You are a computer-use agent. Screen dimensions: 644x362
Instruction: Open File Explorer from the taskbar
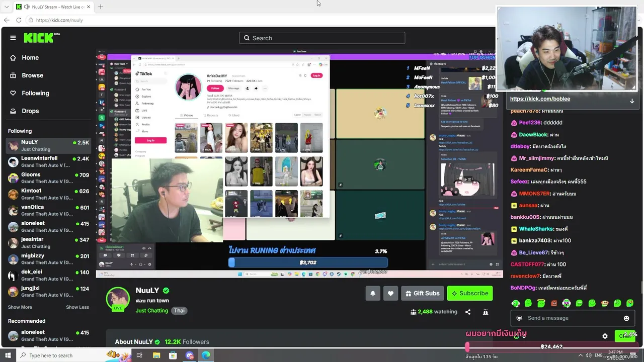[156, 355]
